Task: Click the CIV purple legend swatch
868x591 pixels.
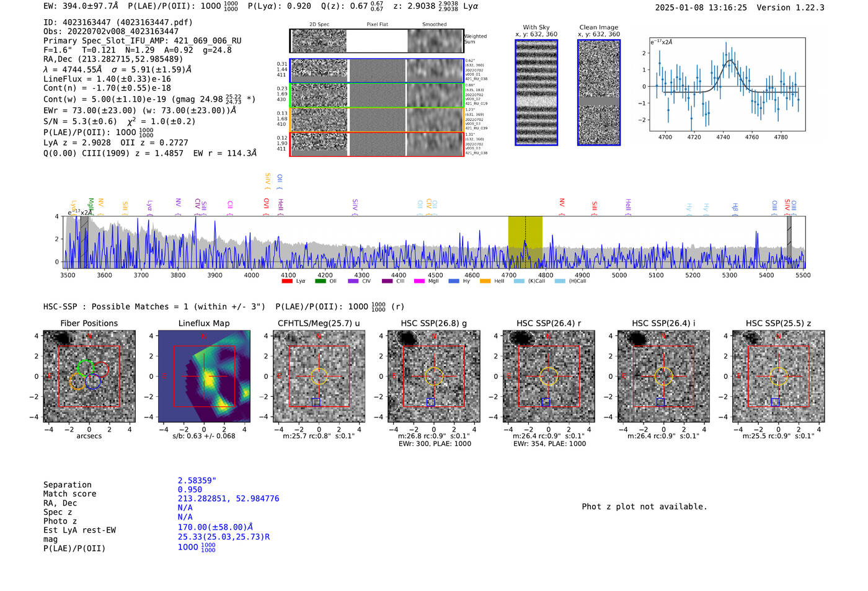Action: click(353, 281)
